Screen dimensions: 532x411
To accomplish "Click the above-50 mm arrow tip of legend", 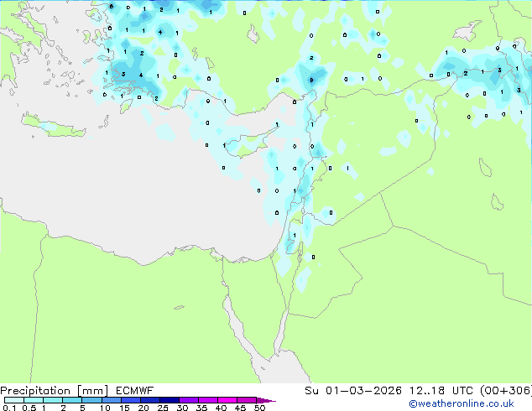I will click(x=266, y=400).
